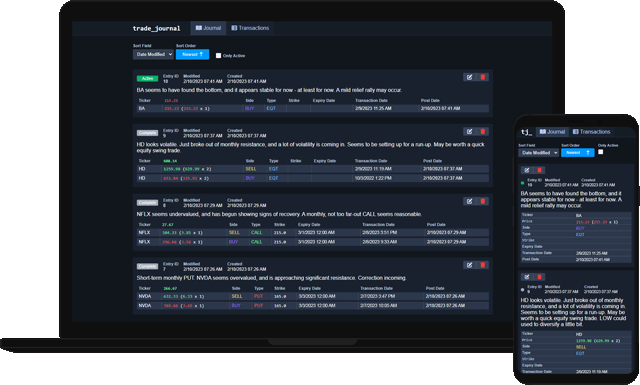This screenshot has width=640, height=385.
Task: Select the NVDA SELL PUT row
Action: click(x=313, y=296)
